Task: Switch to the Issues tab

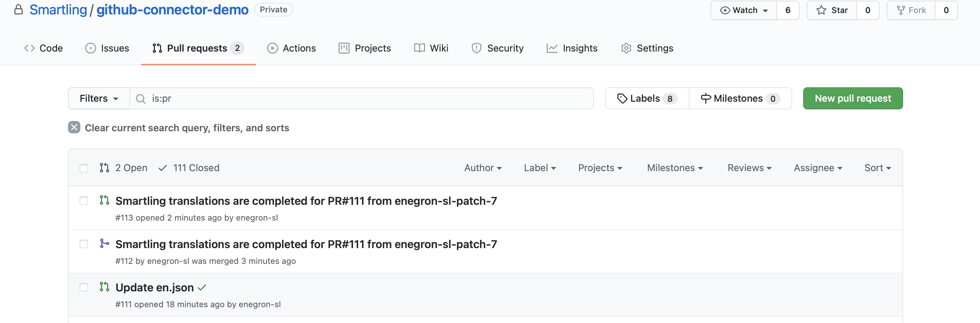Action: (x=107, y=48)
